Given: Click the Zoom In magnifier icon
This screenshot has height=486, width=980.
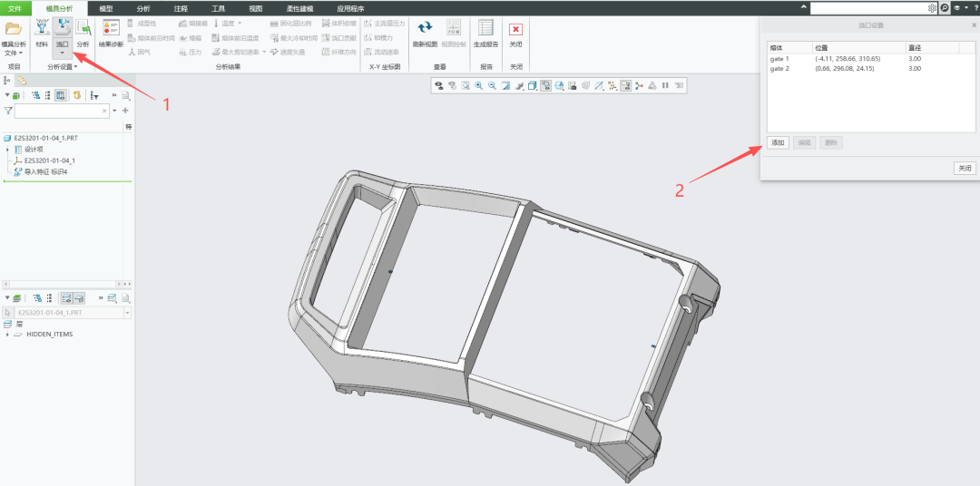Looking at the screenshot, I should 479,85.
